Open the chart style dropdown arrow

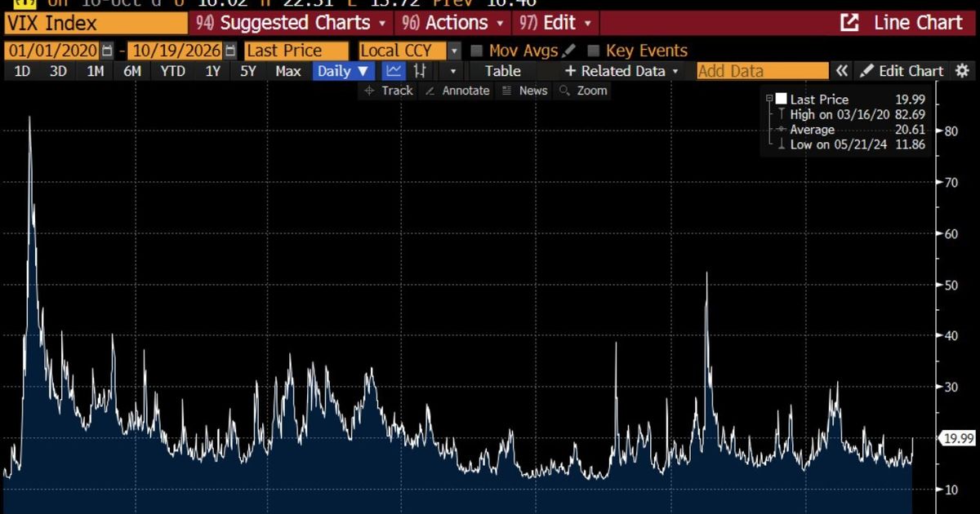453,71
